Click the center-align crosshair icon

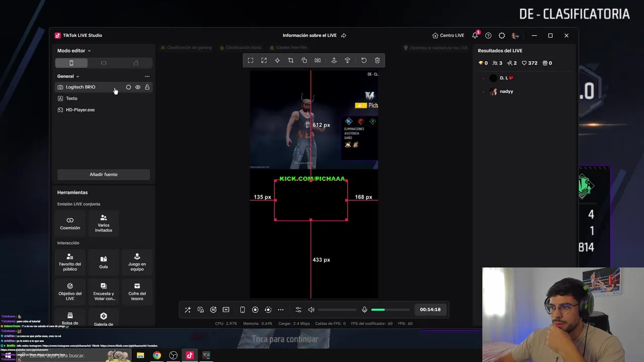(277, 60)
